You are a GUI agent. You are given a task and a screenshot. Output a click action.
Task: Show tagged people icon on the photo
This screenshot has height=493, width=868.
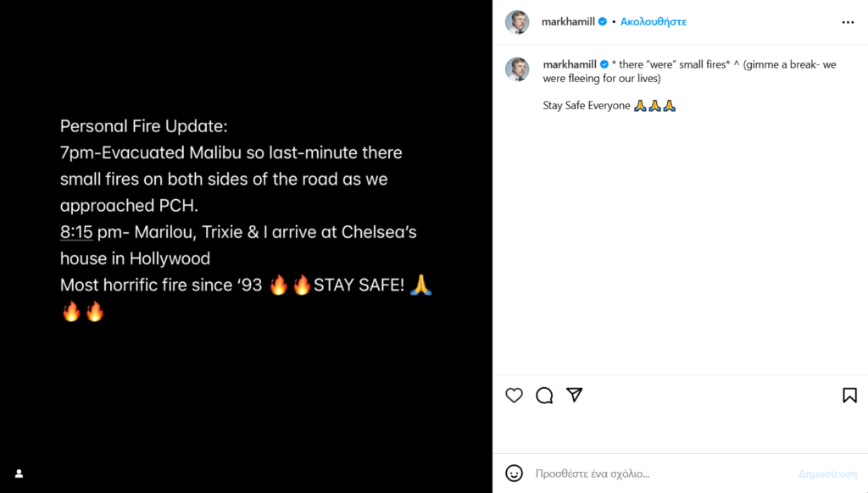tap(19, 474)
